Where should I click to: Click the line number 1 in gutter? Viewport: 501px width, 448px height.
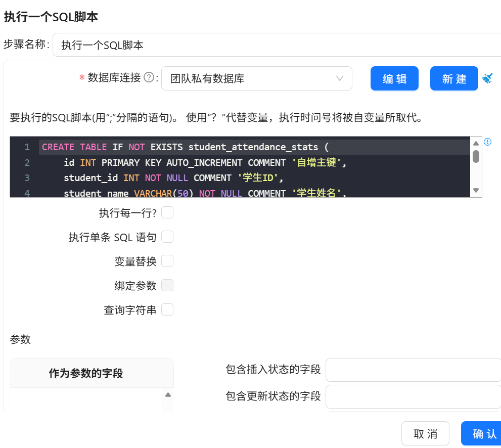tap(27, 147)
